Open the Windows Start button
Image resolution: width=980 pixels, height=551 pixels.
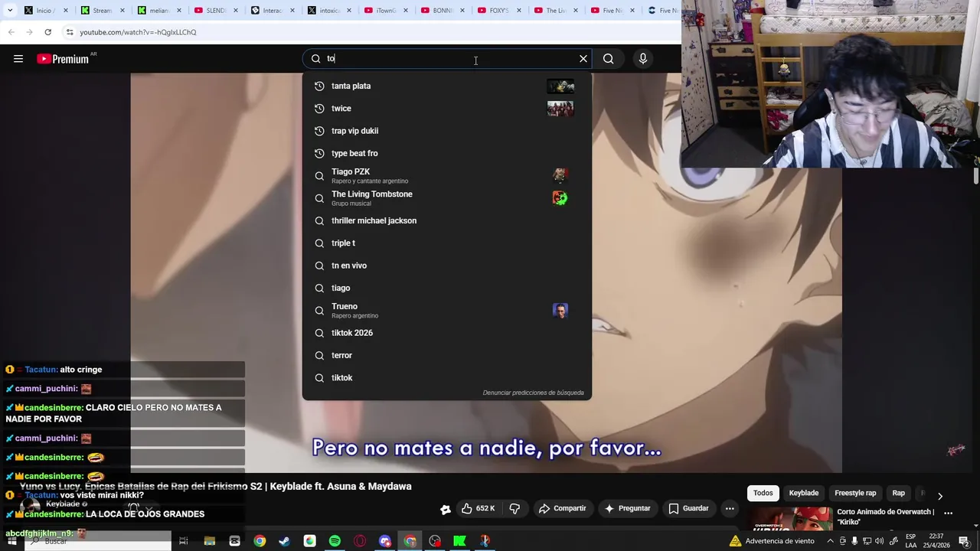[11, 541]
